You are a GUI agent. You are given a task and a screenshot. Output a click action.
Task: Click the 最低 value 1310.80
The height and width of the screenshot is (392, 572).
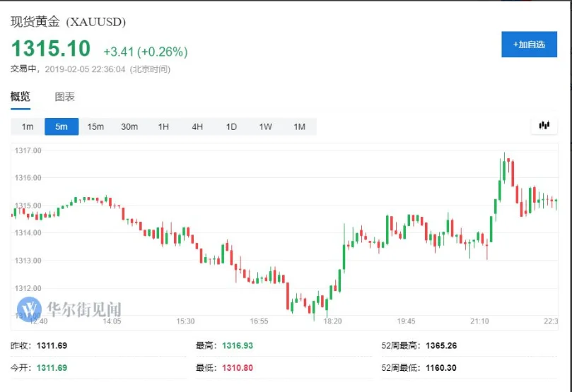[237, 367]
